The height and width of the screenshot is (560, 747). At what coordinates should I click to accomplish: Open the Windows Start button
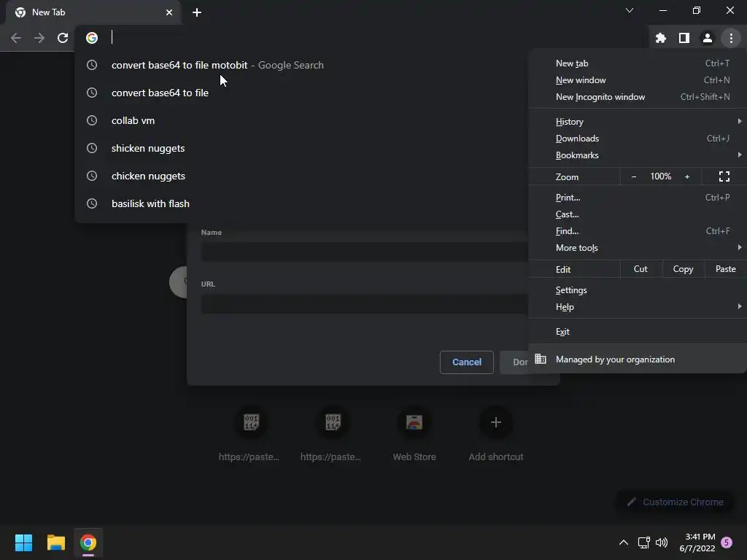pos(23,542)
